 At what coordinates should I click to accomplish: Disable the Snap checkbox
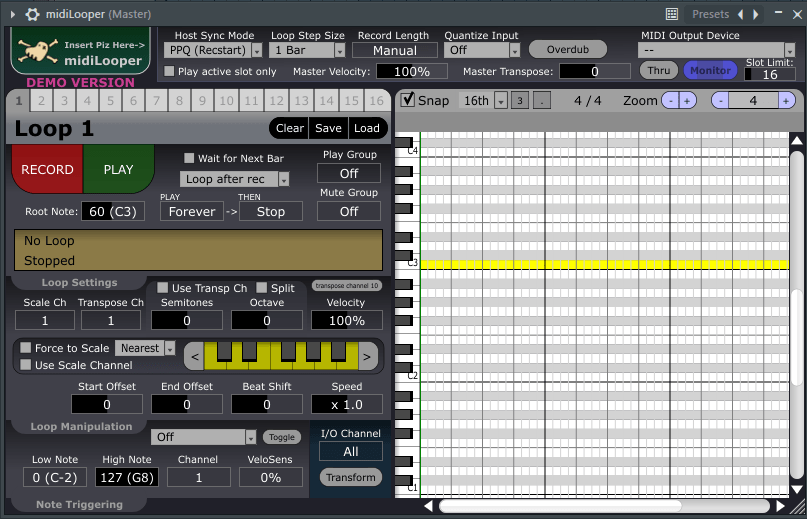tap(408, 100)
